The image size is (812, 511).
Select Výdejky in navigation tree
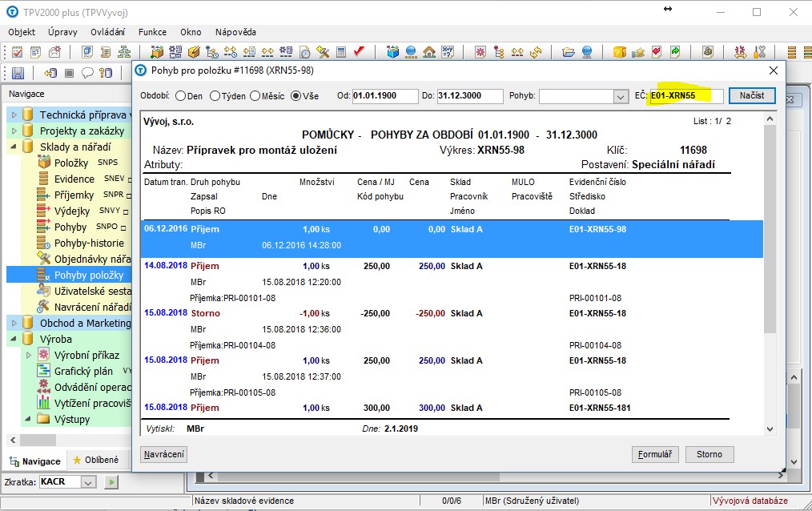(72, 211)
